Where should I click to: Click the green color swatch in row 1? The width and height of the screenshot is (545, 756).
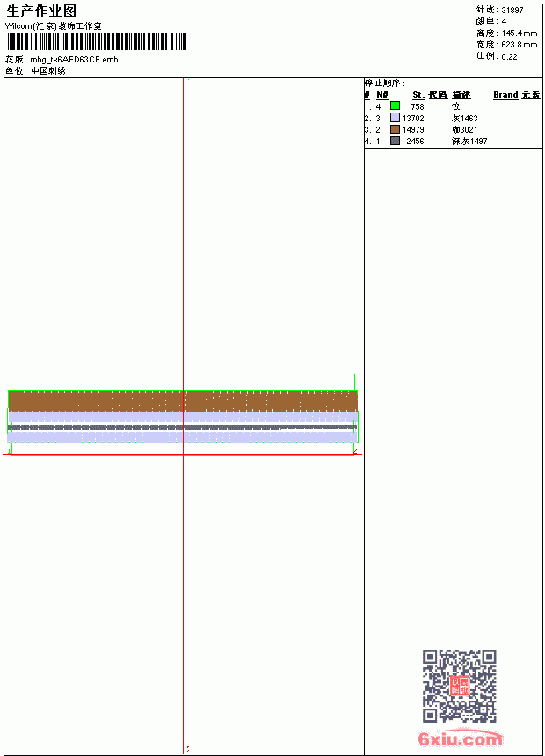pyautogui.click(x=395, y=106)
